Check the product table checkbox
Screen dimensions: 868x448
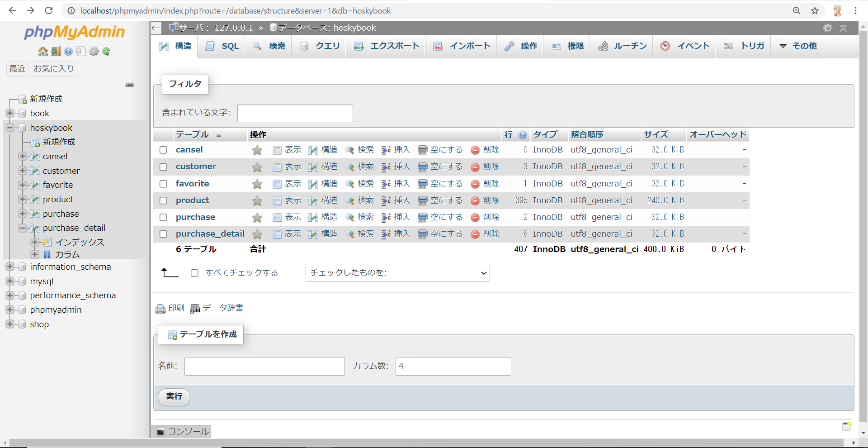(x=164, y=200)
